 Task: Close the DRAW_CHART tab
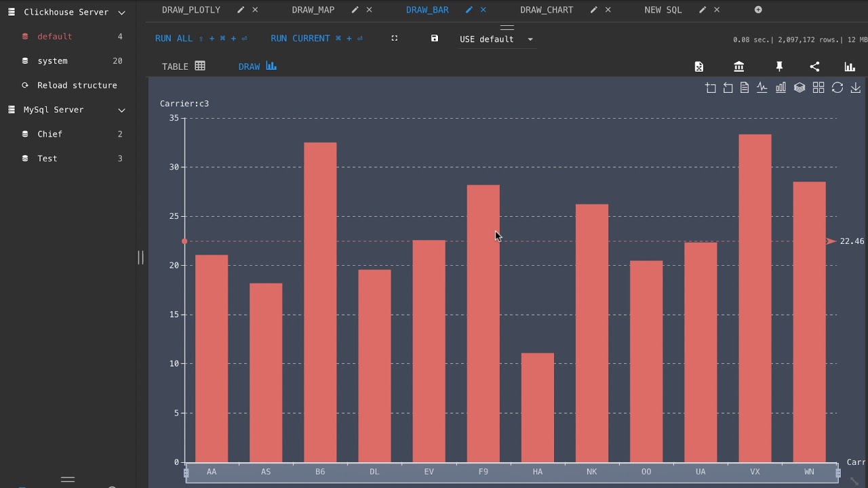pos(608,9)
